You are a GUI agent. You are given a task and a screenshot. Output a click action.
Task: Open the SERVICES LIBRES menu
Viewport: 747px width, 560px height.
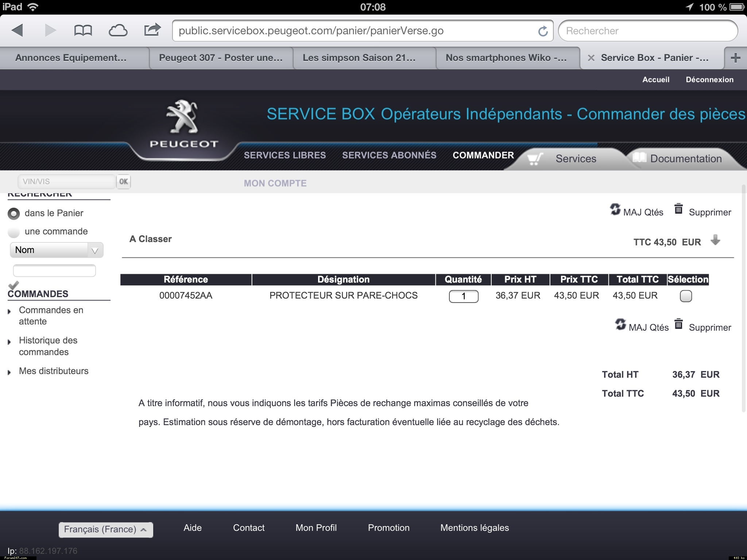point(285,155)
